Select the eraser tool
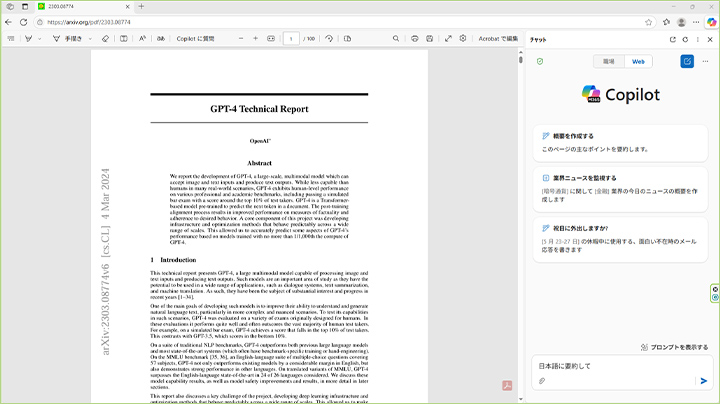Viewport: 720px width, 404px height. pos(105,39)
